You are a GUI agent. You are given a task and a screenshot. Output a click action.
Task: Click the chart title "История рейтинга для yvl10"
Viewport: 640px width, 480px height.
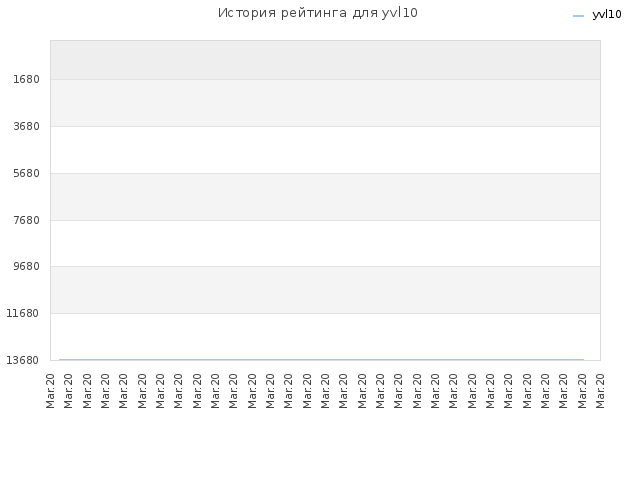318,13
